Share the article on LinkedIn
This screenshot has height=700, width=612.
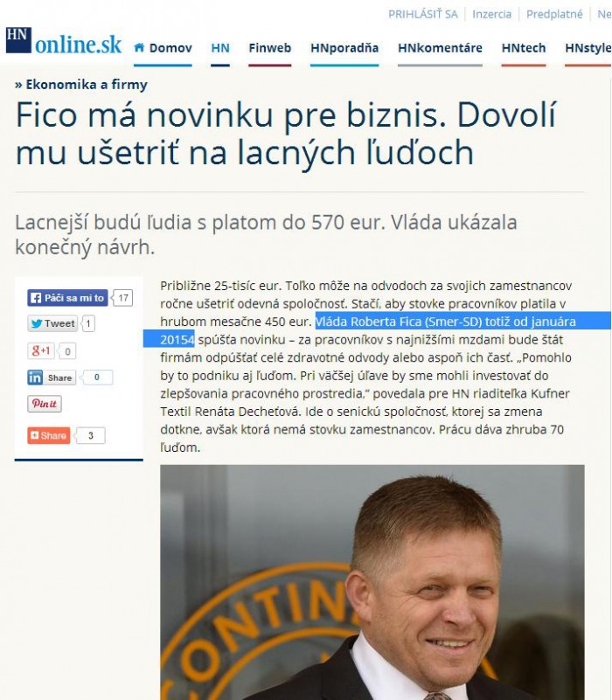pyautogui.click(x=52, y=378)
